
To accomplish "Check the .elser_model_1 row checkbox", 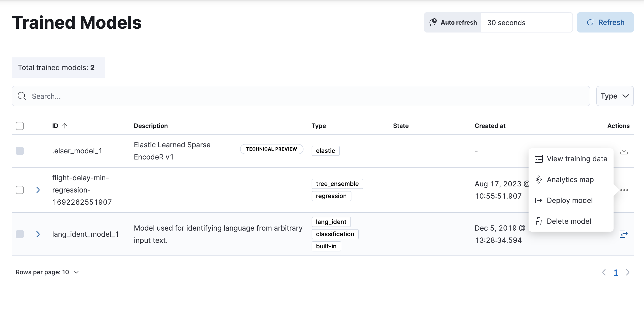I will pos(20,151).
